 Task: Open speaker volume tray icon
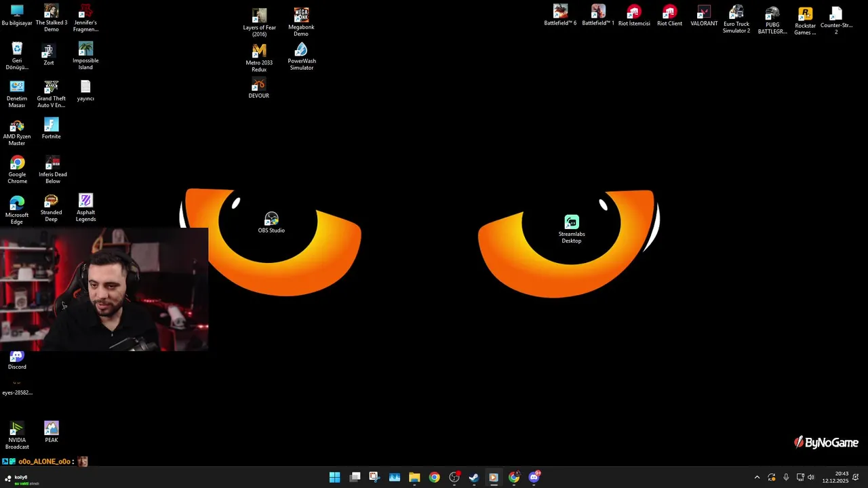click(x=811, y=477)
